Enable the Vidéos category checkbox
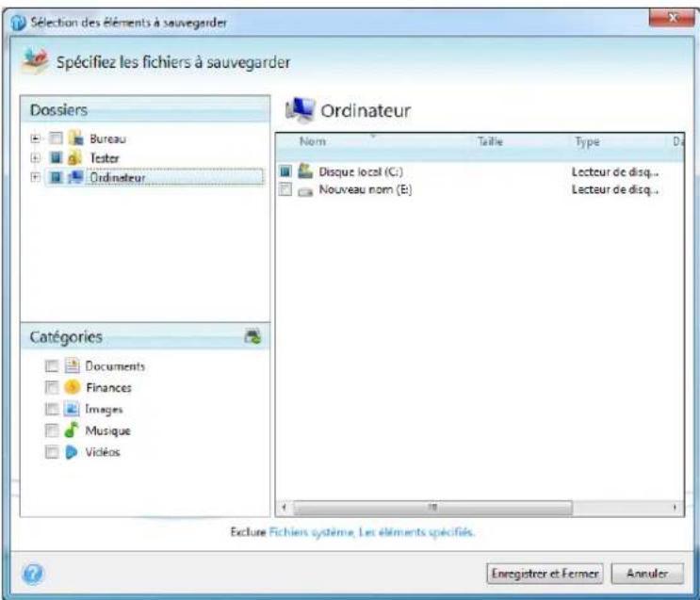The image size is (700, 600). tap(52, 452)
